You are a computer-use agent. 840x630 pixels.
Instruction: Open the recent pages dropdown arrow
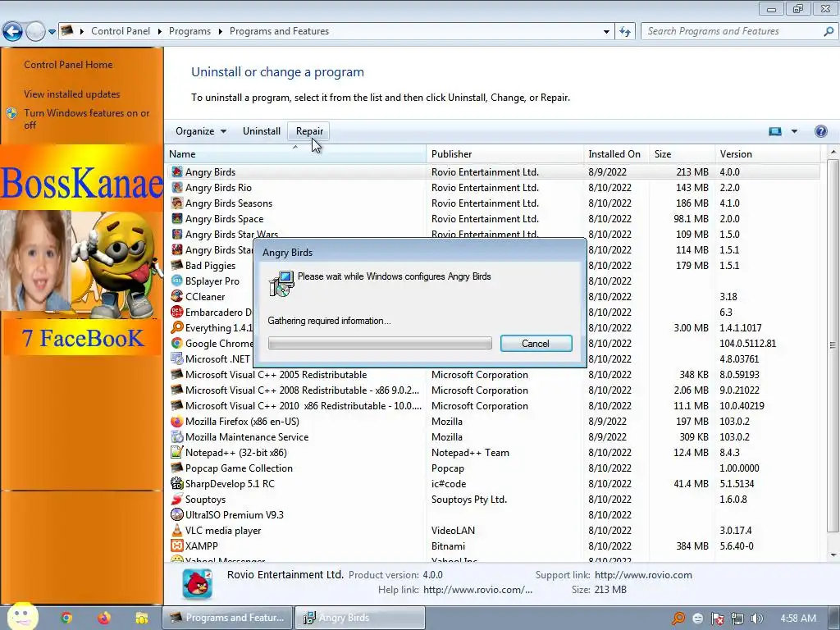[52, 32]
